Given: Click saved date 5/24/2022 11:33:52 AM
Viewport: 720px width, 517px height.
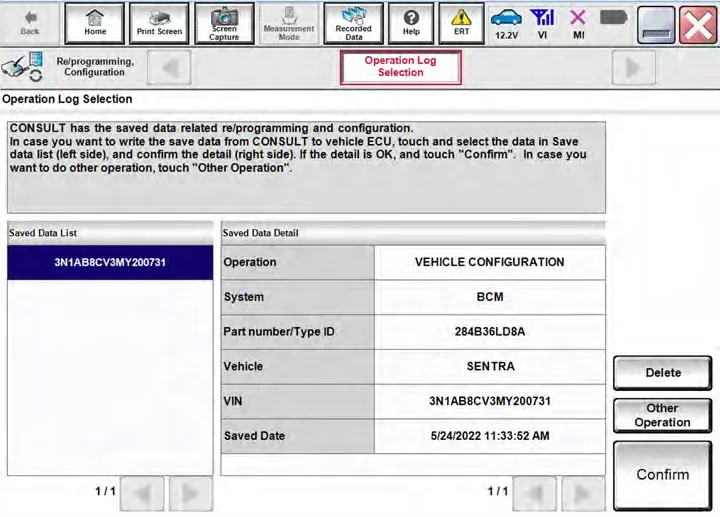Looking at the screenshot, I should tap(489, 436).
